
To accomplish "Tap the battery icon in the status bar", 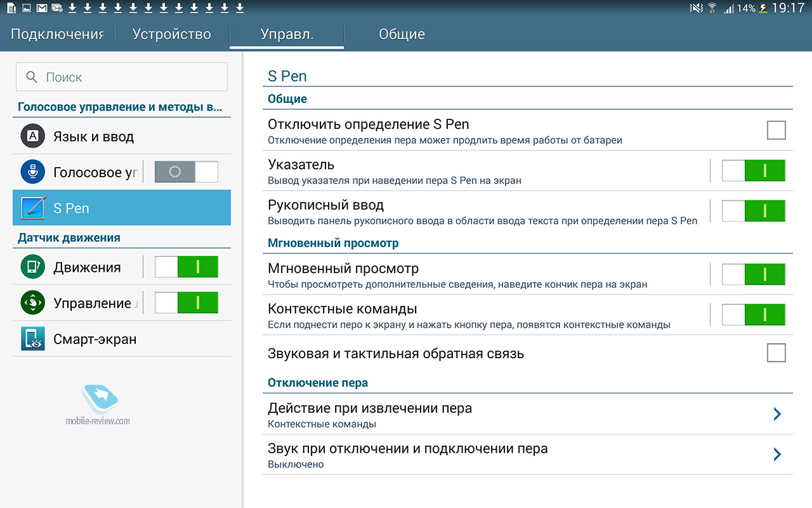I will [764, 8].
